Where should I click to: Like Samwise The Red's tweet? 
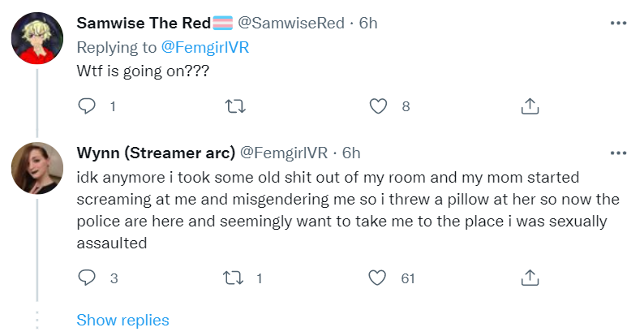pyautogui.click(x=378, y=106)
